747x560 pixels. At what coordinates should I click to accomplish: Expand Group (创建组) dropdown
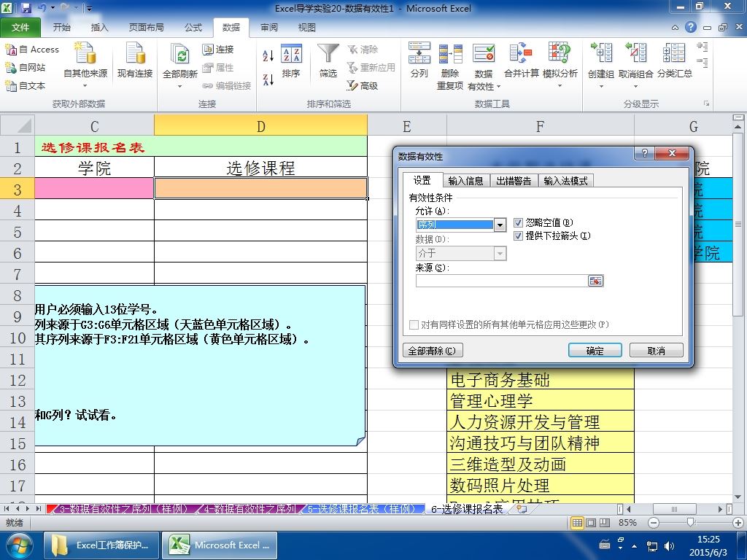[x=601, y=86]
